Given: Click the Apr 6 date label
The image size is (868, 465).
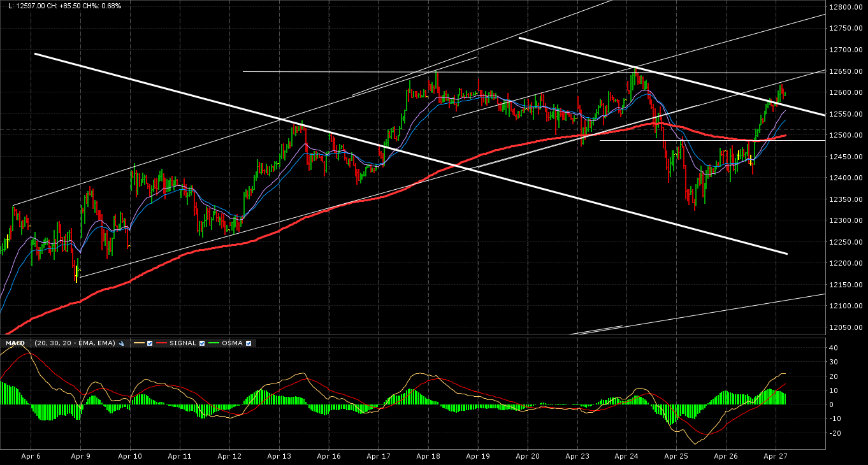Looking at the screenshot, I should tap(31, 456).
